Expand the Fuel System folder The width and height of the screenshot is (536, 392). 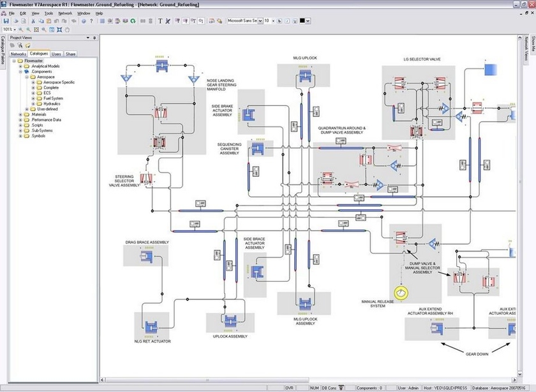click(33, 98)
